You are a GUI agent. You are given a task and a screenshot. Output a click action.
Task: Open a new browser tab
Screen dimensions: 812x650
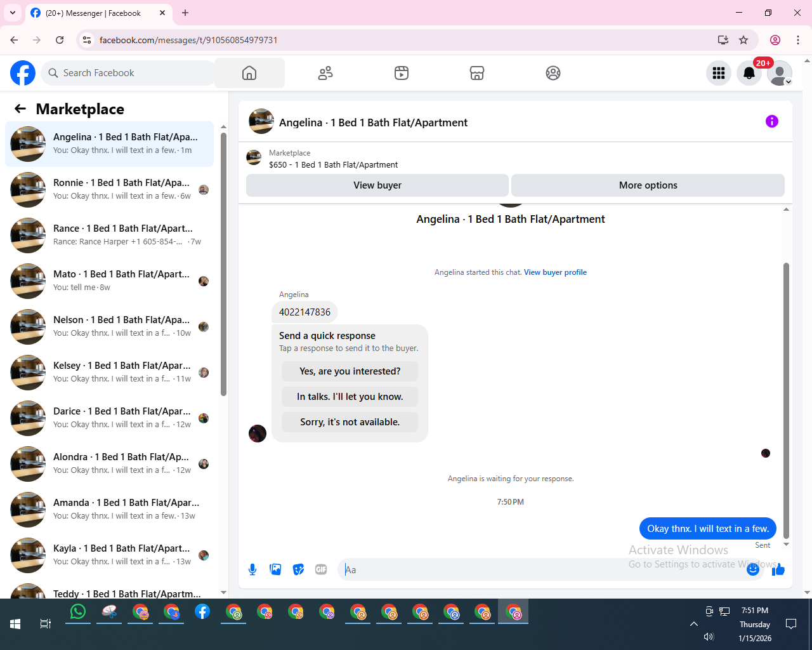pos(185,13)
